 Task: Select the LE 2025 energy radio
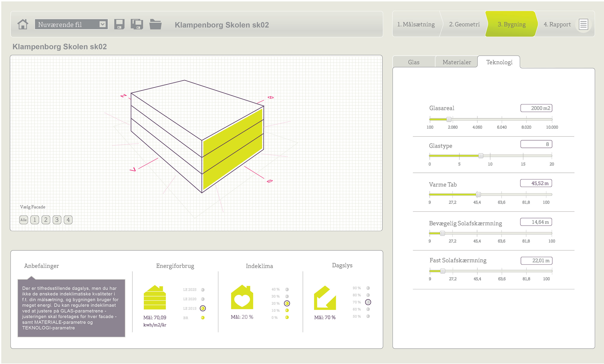pyautogui.click(x=203, y=290)
